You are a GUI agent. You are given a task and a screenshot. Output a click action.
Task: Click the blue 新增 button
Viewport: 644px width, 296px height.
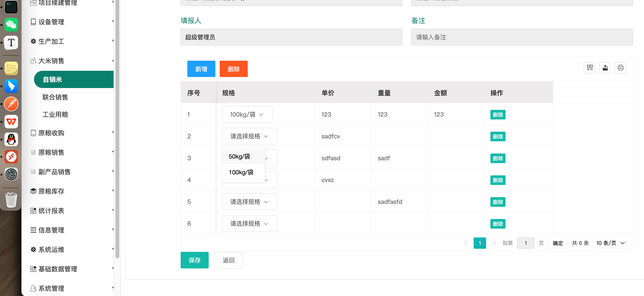pyautogui.click(x=201, y=69)
